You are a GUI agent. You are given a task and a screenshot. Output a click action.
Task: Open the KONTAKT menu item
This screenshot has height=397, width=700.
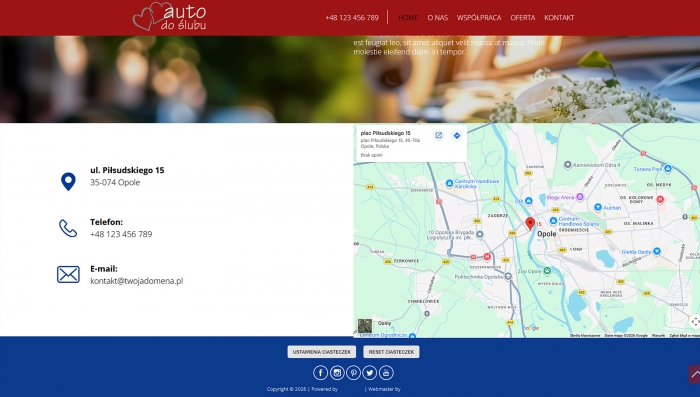coord(559,18)
